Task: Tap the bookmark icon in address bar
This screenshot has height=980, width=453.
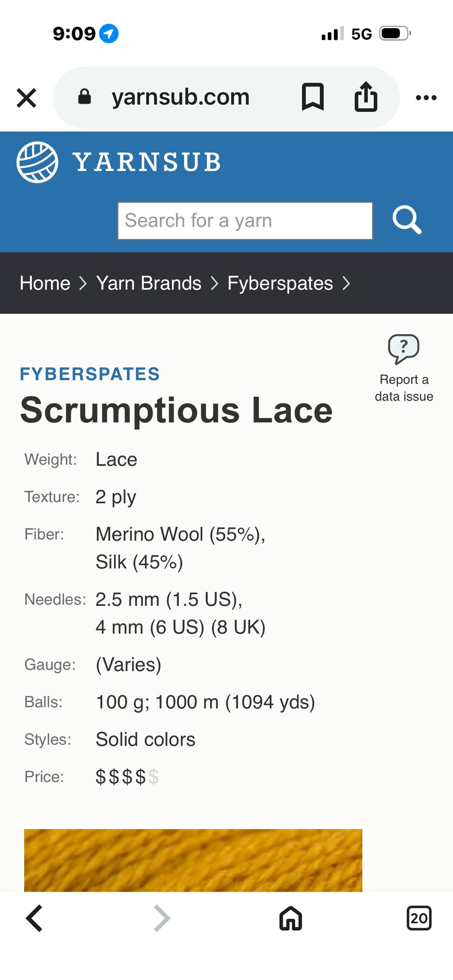Action: point(312,97)
